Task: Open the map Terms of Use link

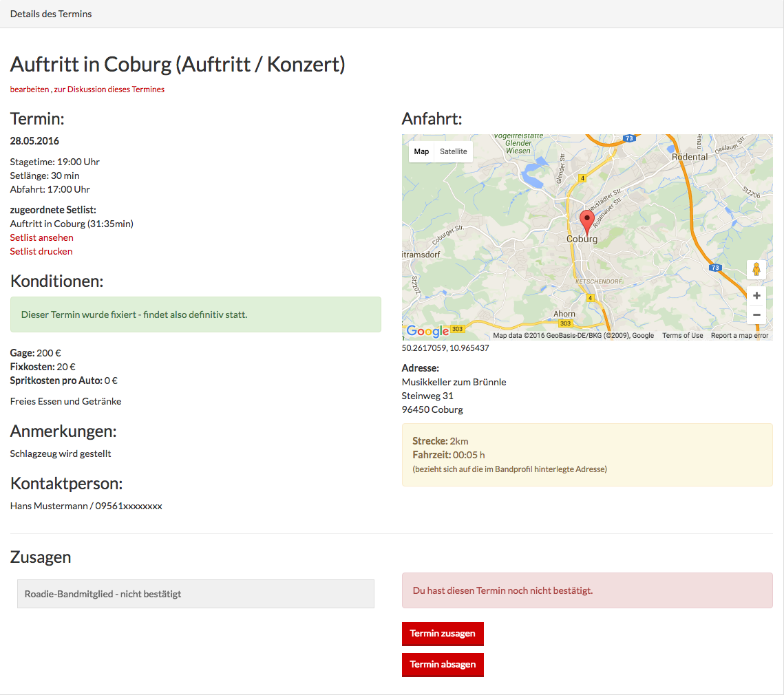Action: pos(683,336)
